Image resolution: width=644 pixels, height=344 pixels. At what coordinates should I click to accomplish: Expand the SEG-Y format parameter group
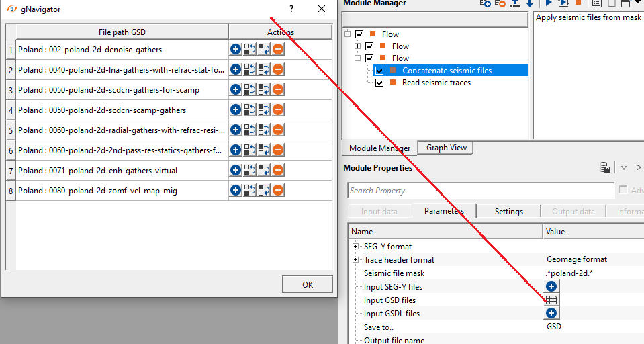356,246
